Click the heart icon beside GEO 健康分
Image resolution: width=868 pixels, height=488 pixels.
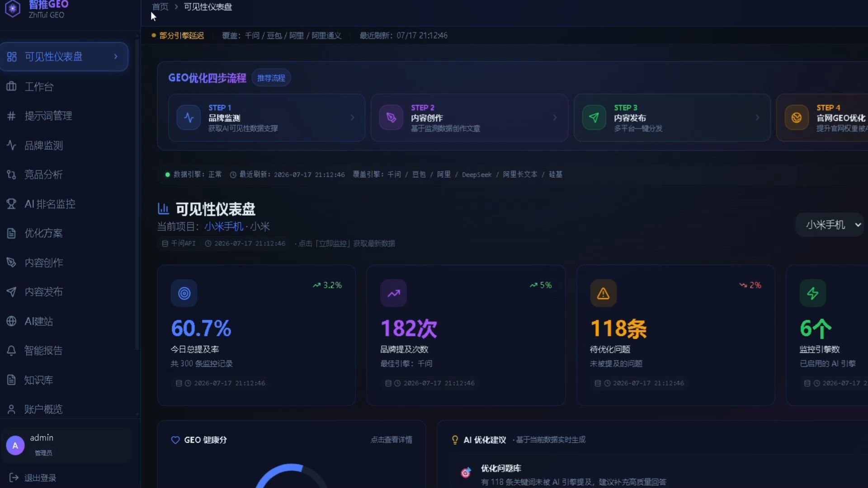click(x=175, y=440)
